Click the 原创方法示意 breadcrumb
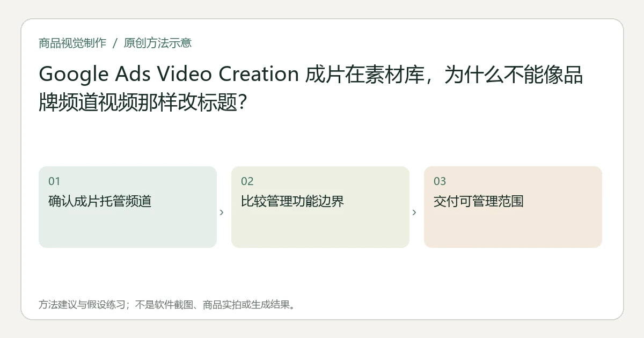Viewport: 644px width, 338px height. tap(157, 43)
